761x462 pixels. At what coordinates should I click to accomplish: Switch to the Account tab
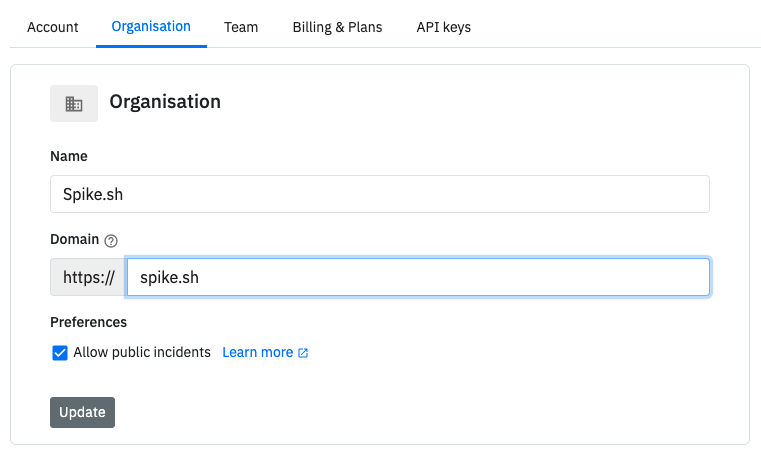click(x=52, y=27)
